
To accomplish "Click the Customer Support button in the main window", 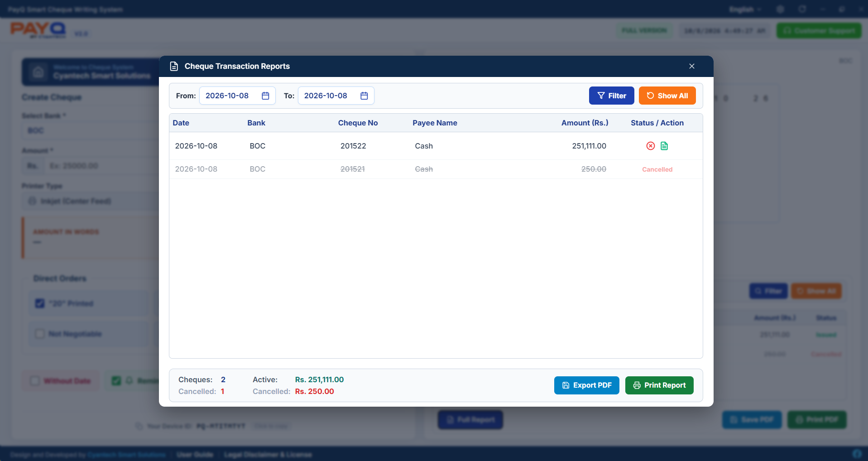I will pos(819,31).
